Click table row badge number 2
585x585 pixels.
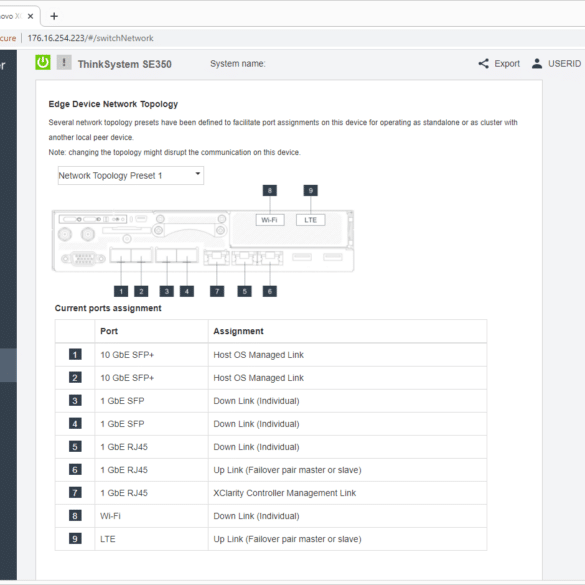(x=75, y=378)
